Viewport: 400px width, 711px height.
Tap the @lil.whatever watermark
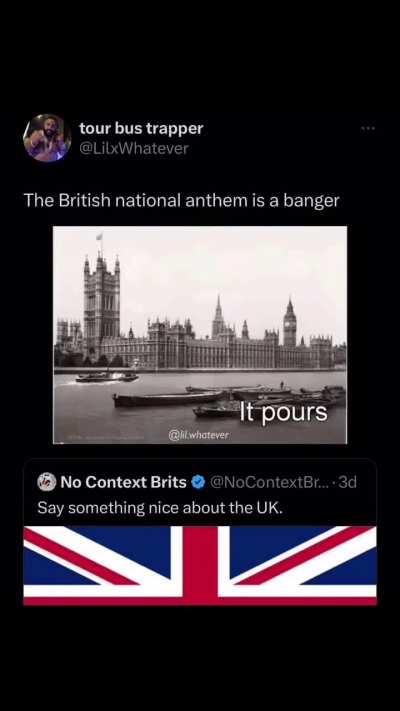click(199, 436)
